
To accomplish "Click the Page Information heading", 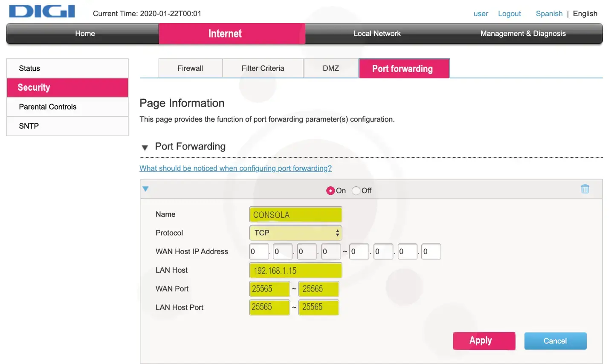I will tap(182, 103).
